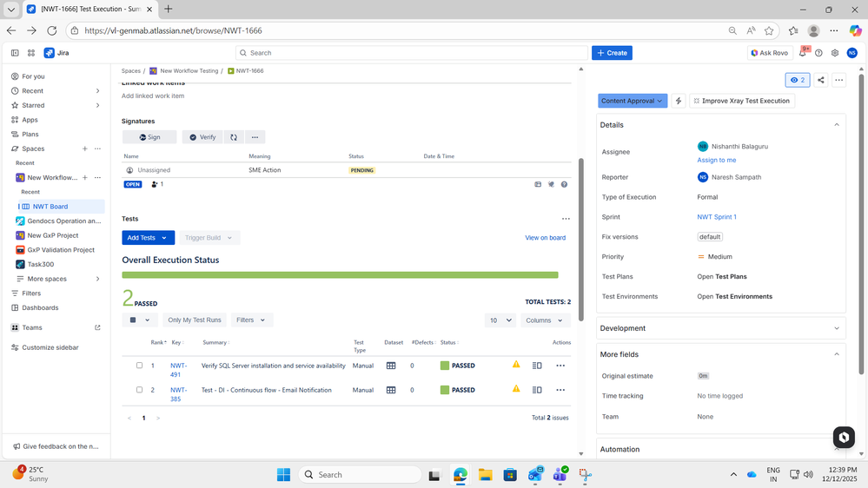This screenshot has width=868, height=488.
Task: Click warning icon on NWT-491 row
Action: 516,364
